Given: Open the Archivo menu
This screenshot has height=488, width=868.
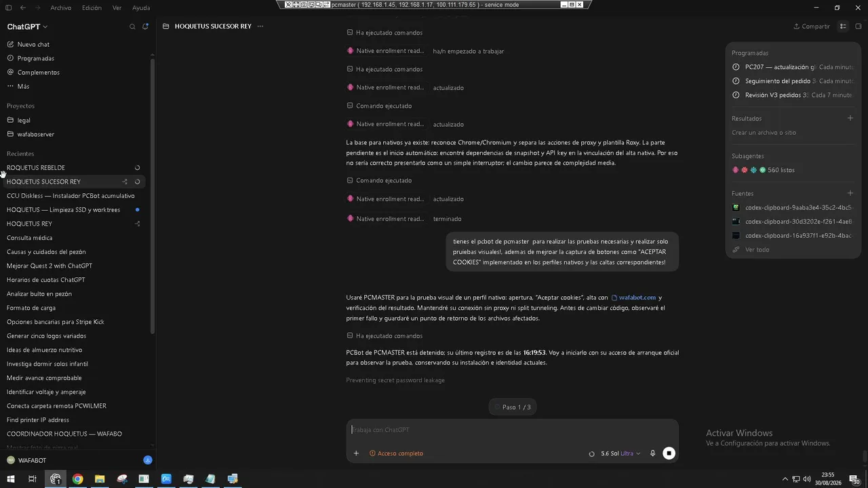Looking at the screenshot, I should (60, 8).
